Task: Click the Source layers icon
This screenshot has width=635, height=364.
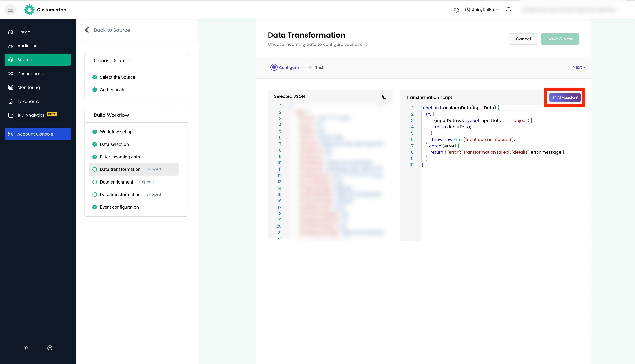Action: pyautogui.click(x=11, y=60)
